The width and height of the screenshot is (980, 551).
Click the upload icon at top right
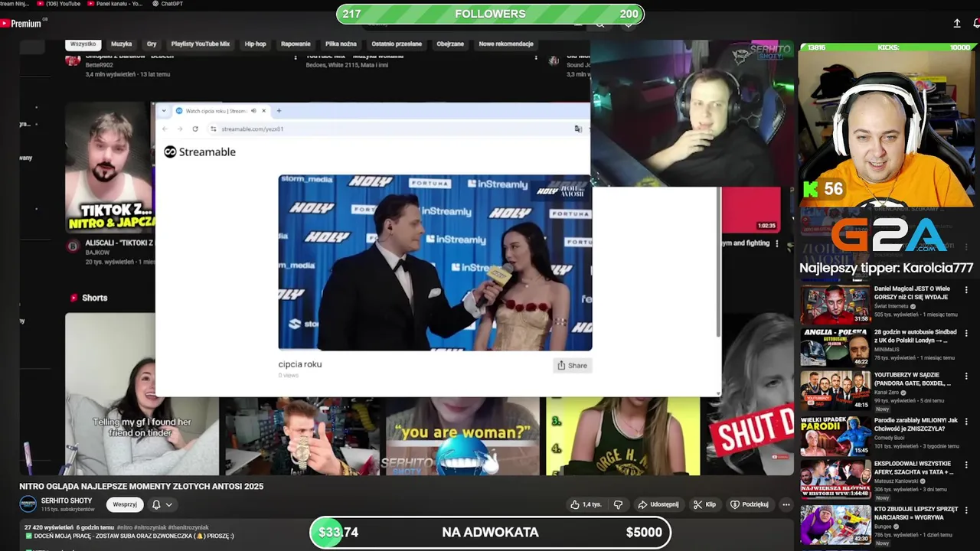(x=957, y=24)
